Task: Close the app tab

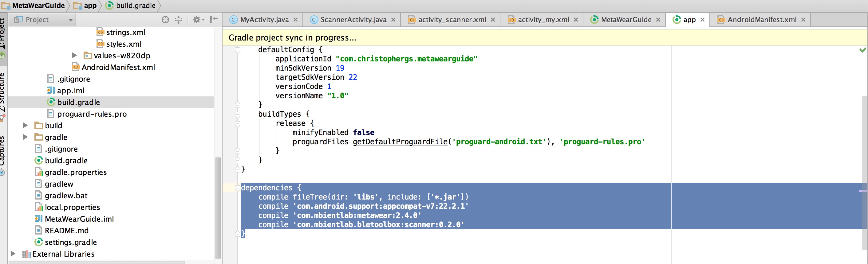Action: [x=703, y=20]
